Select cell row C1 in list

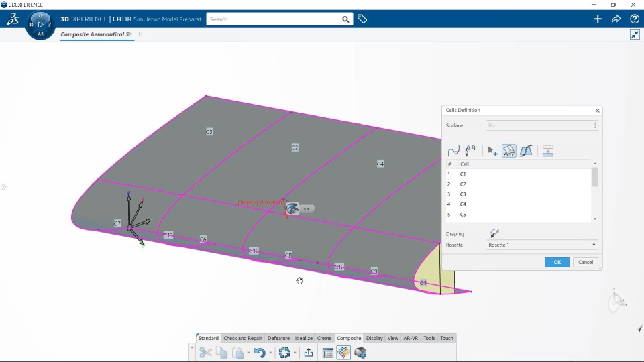[519, 174]
